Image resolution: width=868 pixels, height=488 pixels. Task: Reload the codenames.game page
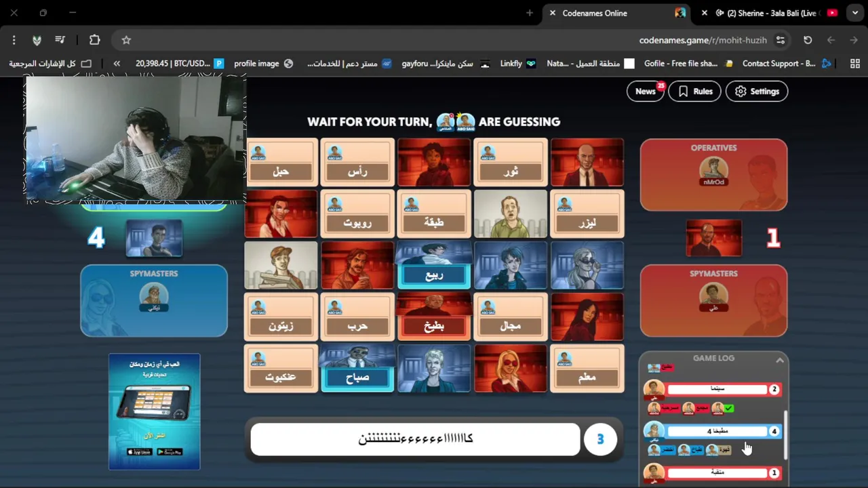(x=808, y=40)
